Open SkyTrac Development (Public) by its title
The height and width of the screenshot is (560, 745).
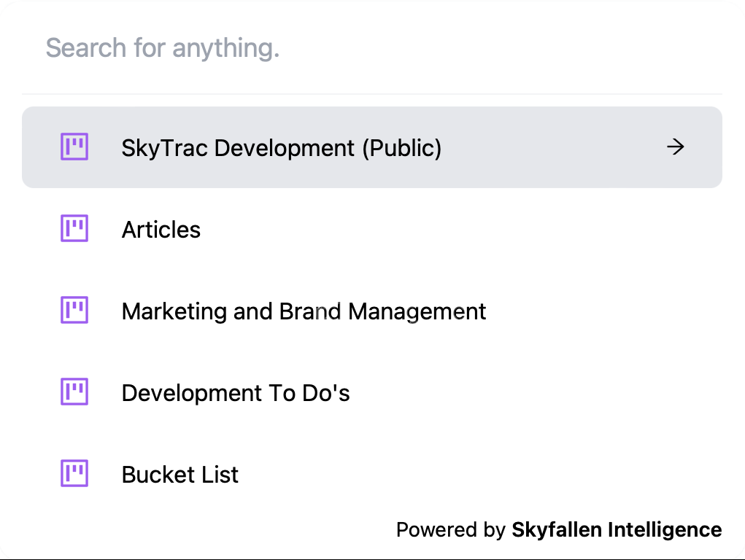pyautogui.click(x=281, y=148)
